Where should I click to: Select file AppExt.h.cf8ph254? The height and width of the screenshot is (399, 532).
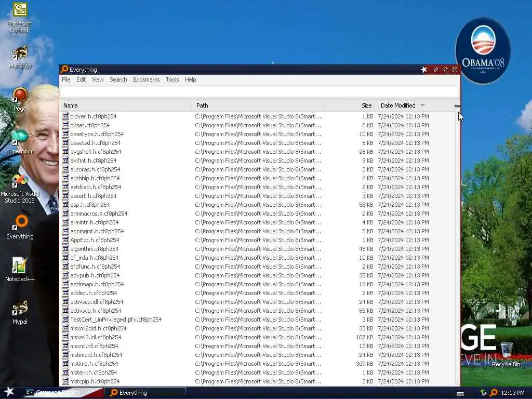(95, 240)
